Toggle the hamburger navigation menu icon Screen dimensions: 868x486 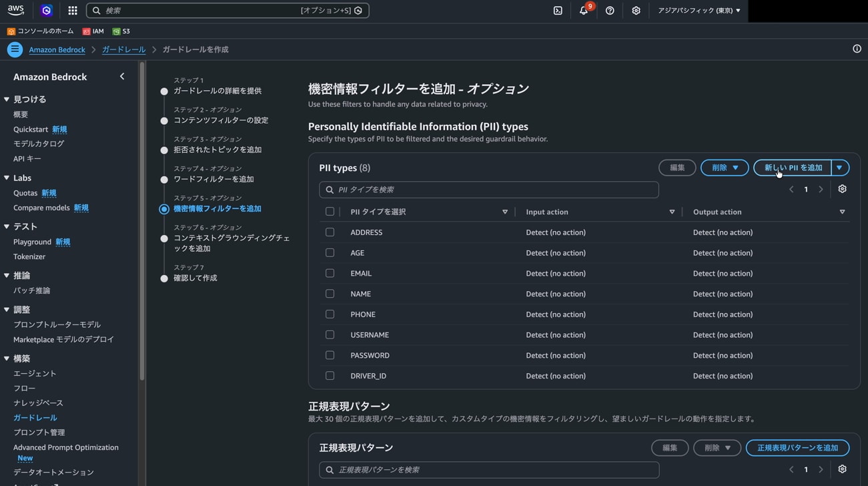[15, 49]
